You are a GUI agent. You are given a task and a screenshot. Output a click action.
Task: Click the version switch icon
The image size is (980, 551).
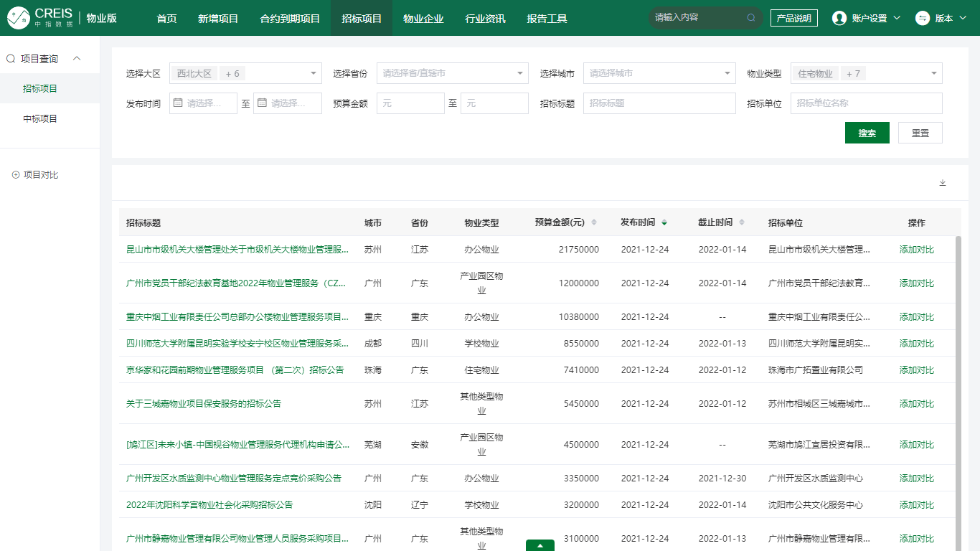coord(923,19)
